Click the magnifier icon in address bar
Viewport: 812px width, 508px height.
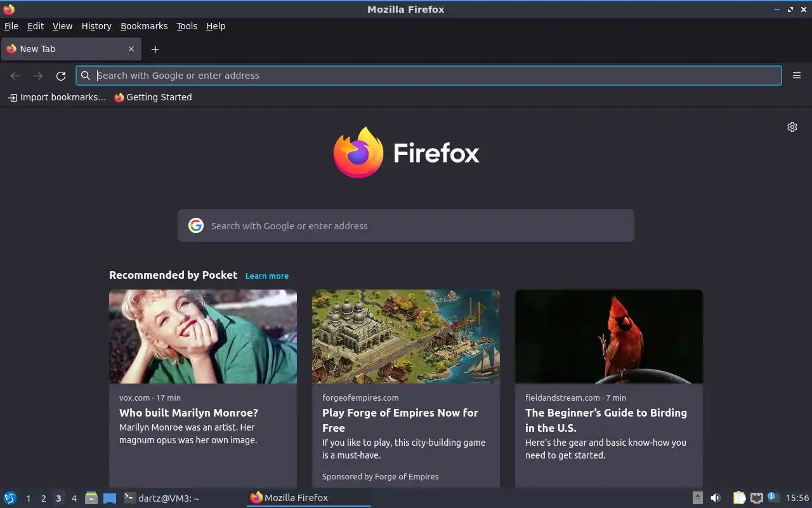click(86, 76)
